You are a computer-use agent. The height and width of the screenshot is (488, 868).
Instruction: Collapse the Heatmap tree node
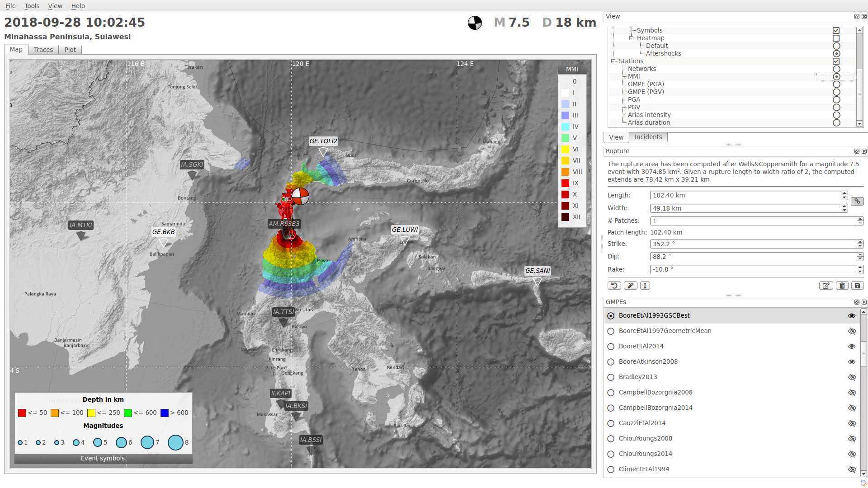click(632, 38)
